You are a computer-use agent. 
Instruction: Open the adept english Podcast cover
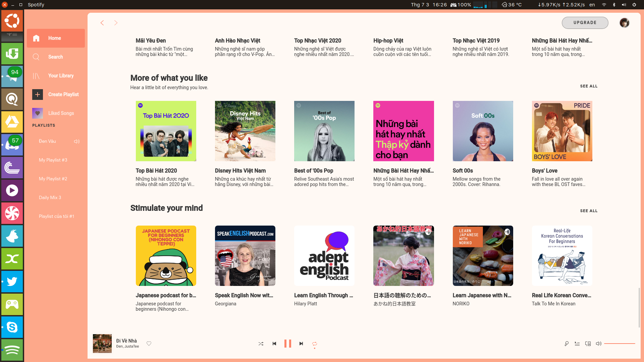(x=324, y=256)
